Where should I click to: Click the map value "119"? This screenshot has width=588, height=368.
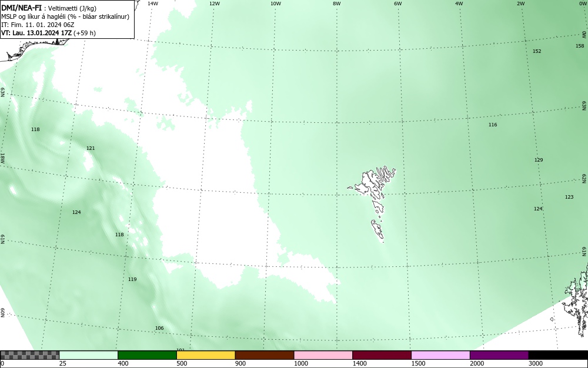pos(132,280)
